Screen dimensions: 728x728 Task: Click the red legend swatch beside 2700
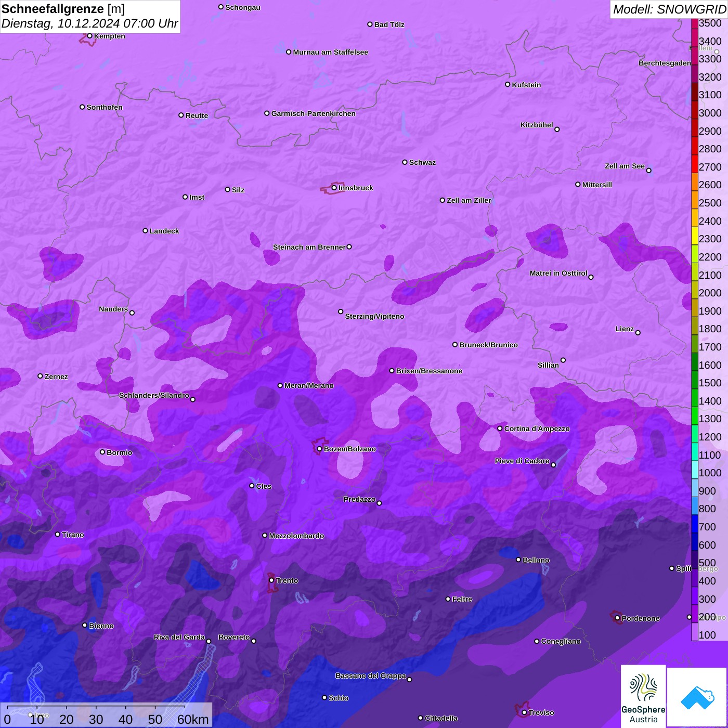coord(695,164)
